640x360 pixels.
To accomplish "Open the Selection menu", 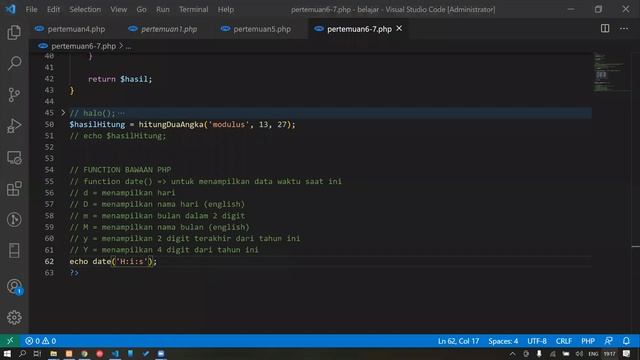I will 85,9.
